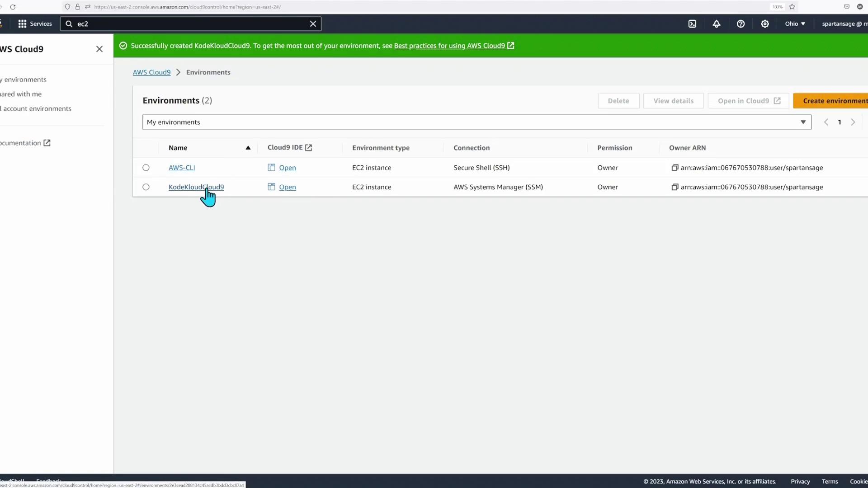Expand the My environments filter dropdown

pyautogui.click(x=476, y=122)
